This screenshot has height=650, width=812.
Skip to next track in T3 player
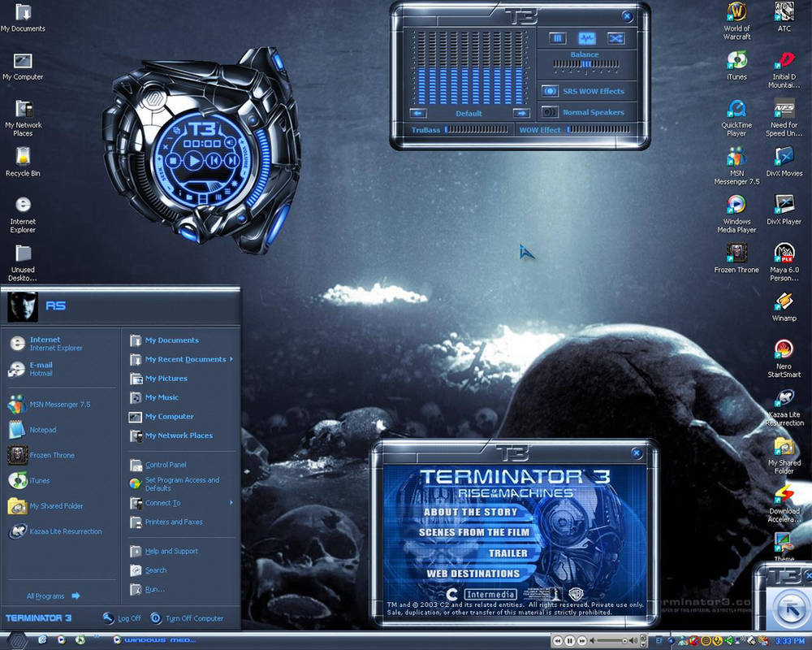point(231,161)
